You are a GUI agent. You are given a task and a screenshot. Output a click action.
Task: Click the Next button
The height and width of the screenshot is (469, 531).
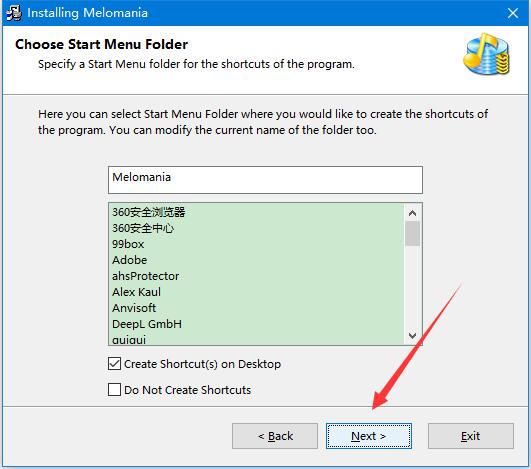click(x=369, y=436)
